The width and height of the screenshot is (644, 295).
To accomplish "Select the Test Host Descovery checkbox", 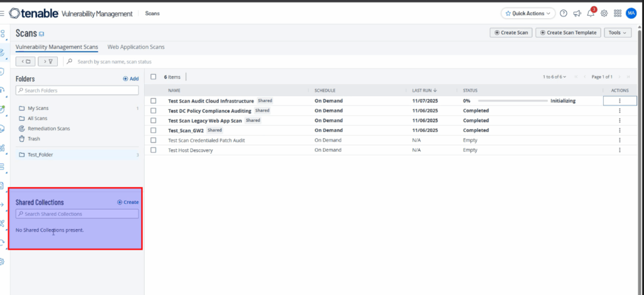I will (153, 150).
